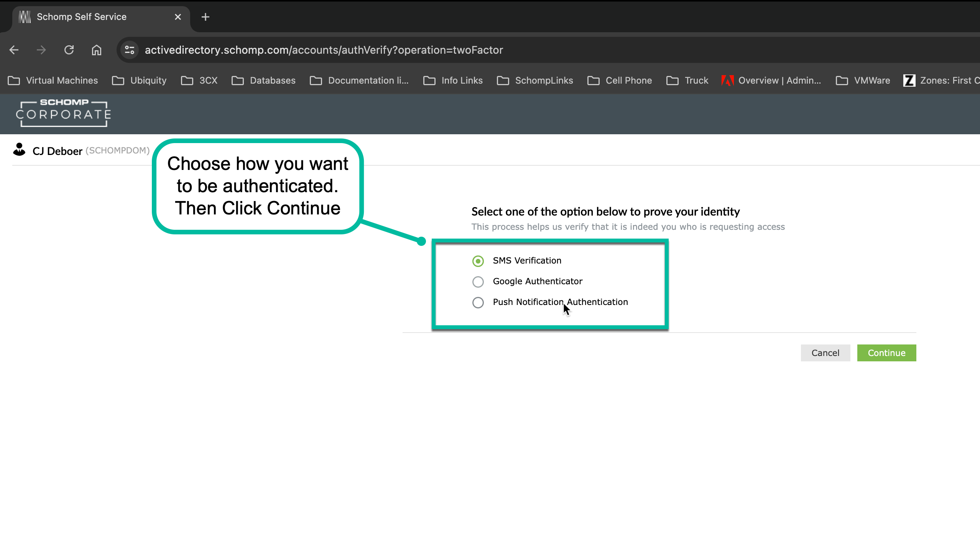Select Push Notification Authentication option
The width and height of the screenshot is (980, 547).
coord(478,303)
